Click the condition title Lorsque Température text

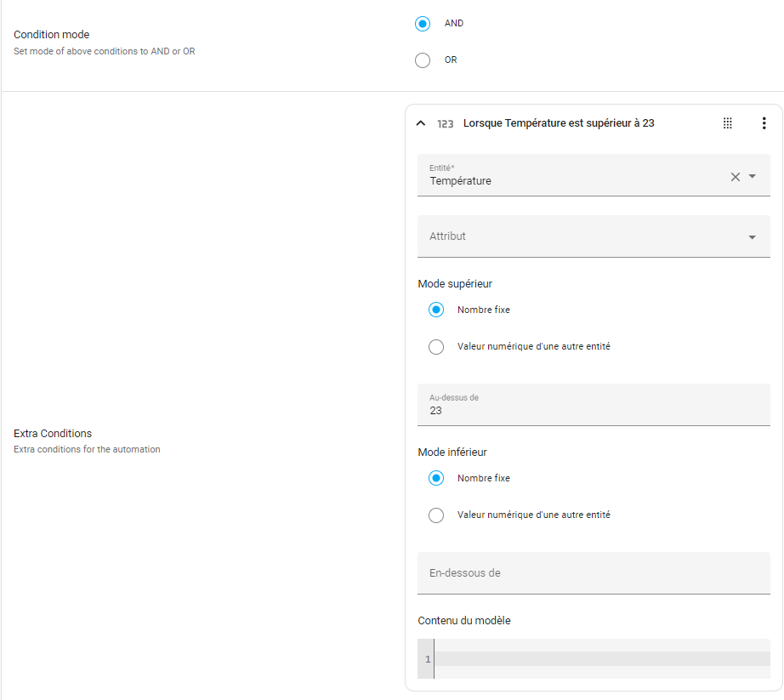pos(558,123)
